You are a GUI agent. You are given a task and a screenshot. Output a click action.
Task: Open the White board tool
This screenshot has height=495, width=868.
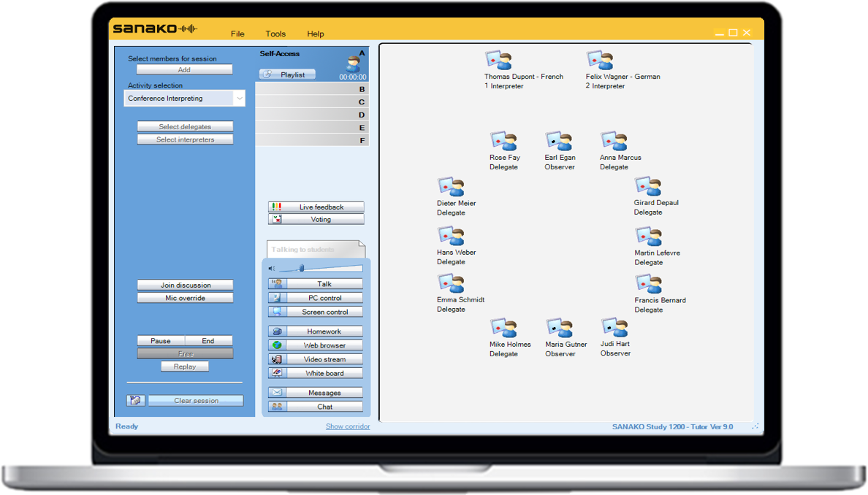tap(316, 373)
